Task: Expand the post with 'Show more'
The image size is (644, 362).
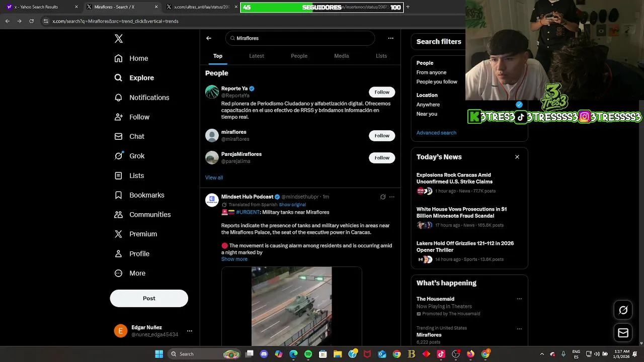Action: coord(234,259)
